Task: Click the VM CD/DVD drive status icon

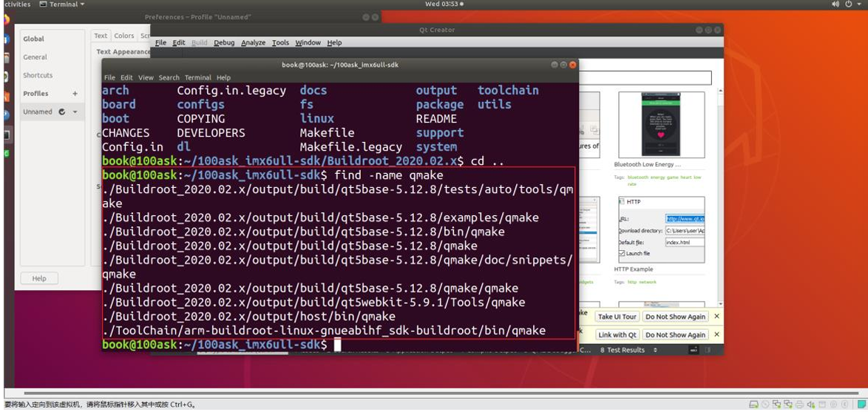Action: coord(765,405)
